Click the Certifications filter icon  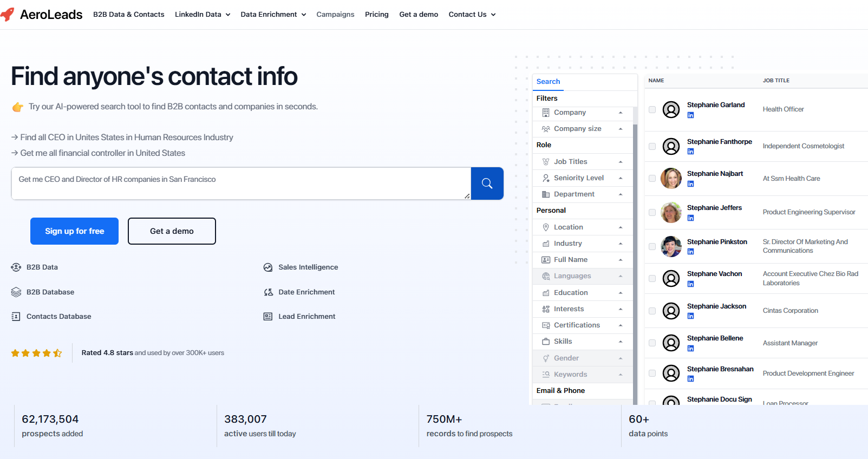point(546,325)
